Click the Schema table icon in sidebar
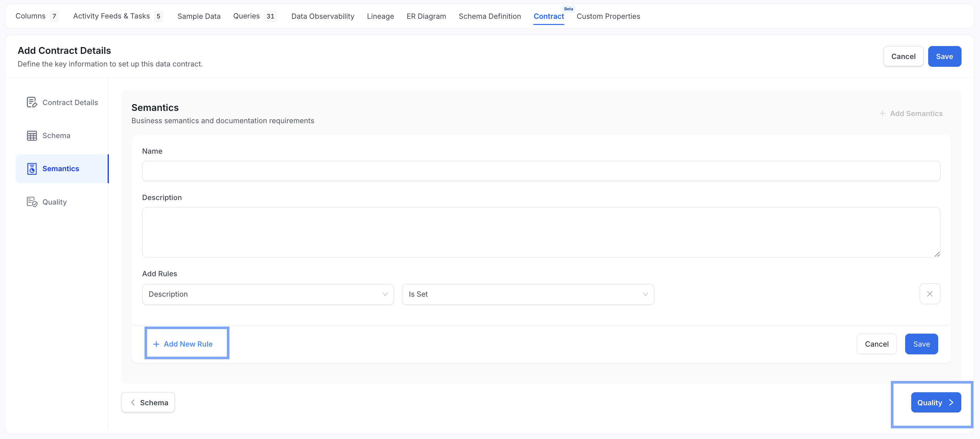This screenshot has height=439, width=980. coord(32,136)
